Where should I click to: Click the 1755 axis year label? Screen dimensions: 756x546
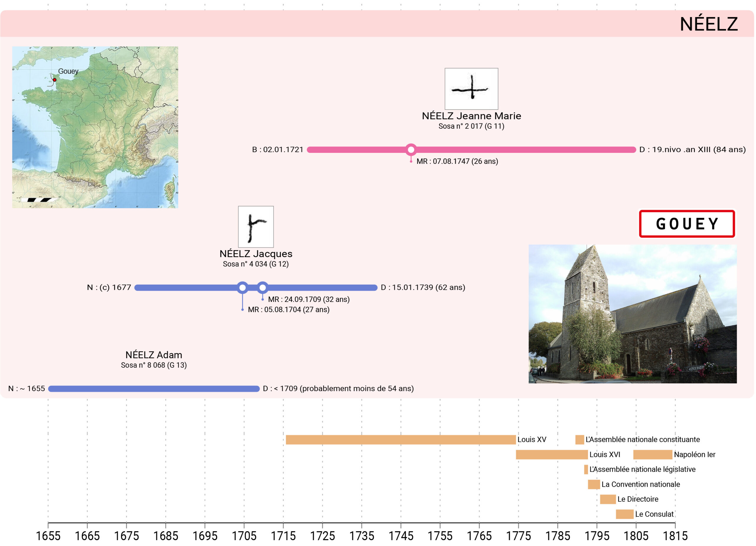click(440, 536)
